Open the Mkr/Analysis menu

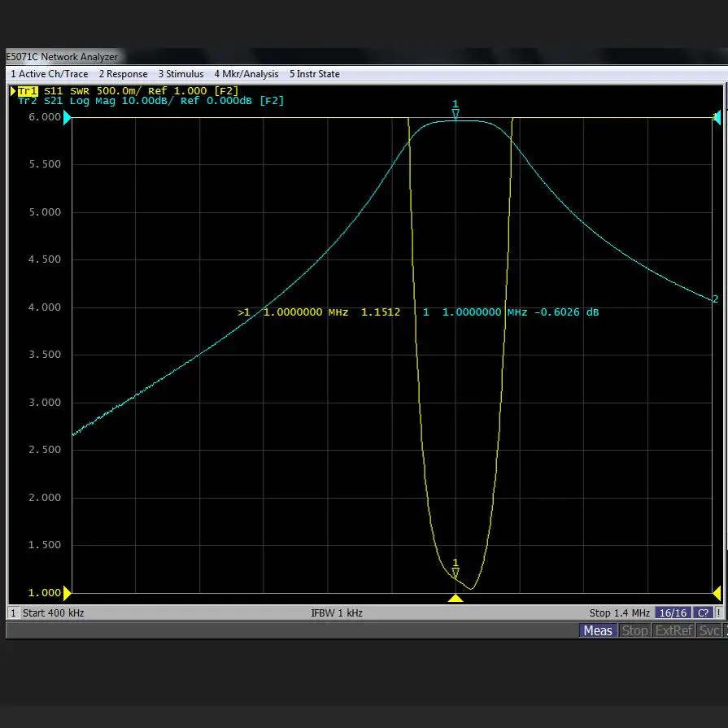(246, 74)
